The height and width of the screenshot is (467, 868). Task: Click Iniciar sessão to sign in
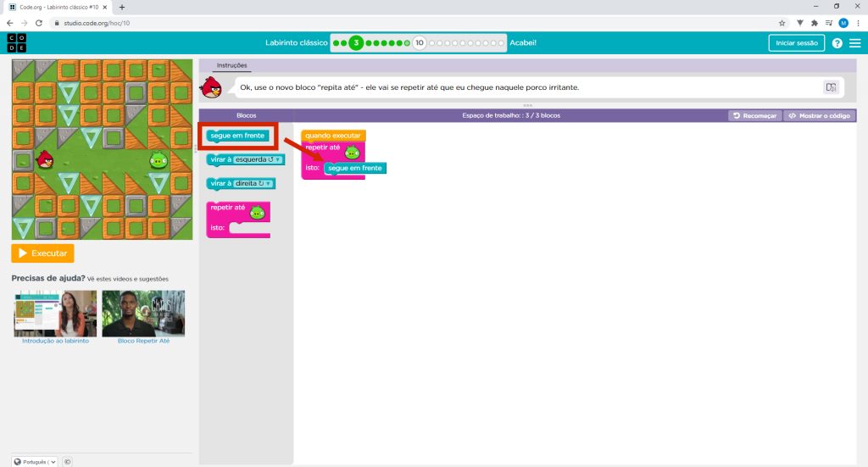[797, 43]
